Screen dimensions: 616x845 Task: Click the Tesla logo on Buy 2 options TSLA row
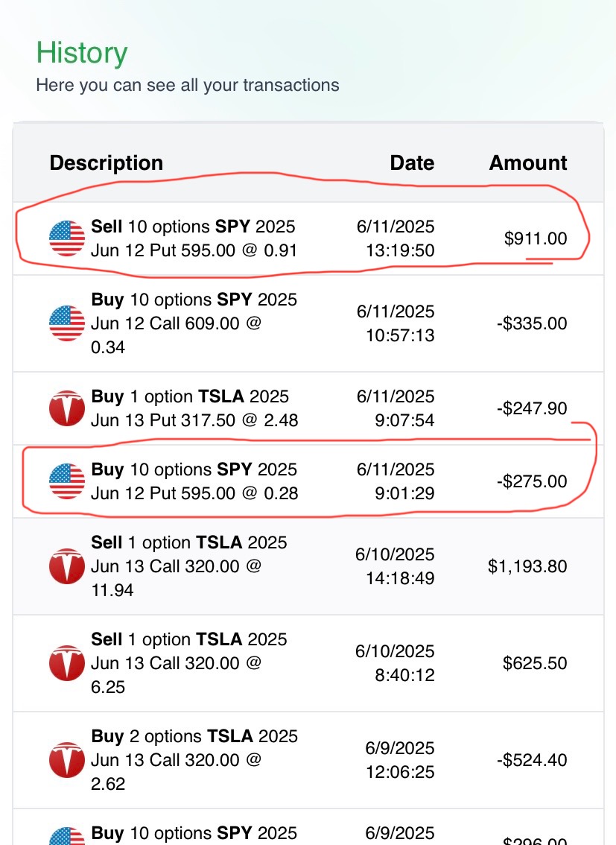coord(67,760)
